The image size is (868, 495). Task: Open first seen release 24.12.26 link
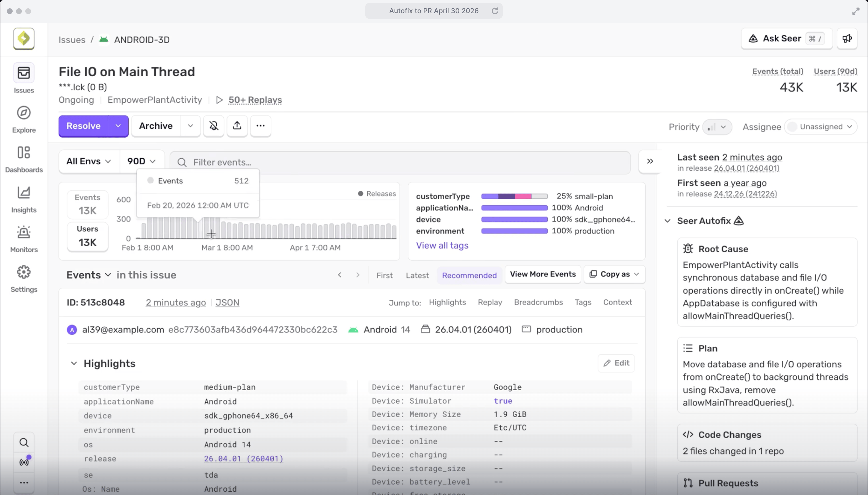click(745, 194)
